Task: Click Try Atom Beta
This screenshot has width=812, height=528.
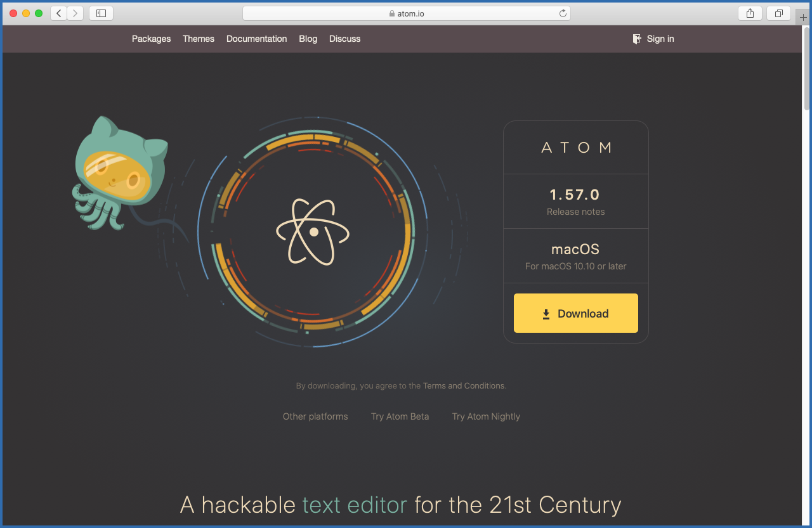Action: point(400,416)
